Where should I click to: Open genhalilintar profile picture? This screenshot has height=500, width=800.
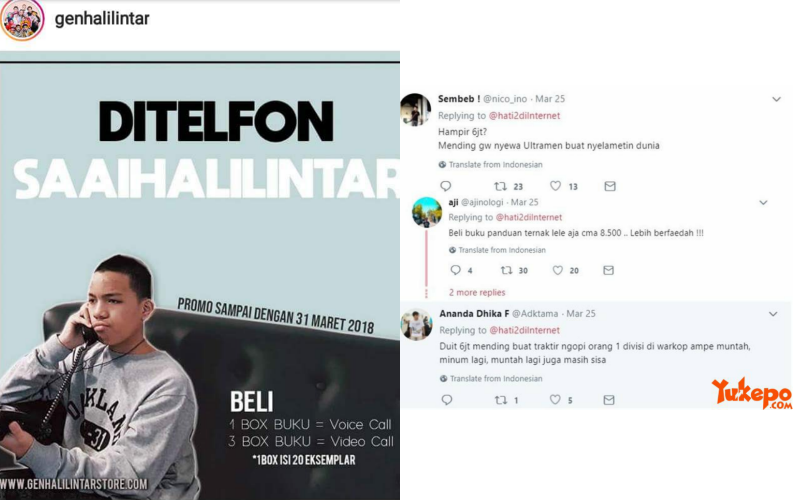[x=22, y=19]
